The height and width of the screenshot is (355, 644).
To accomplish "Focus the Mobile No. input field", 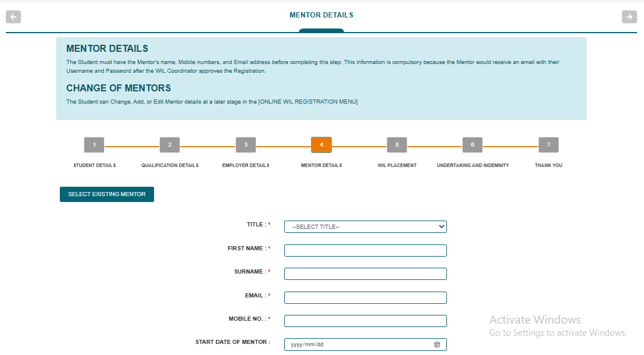I will [365, 321].
